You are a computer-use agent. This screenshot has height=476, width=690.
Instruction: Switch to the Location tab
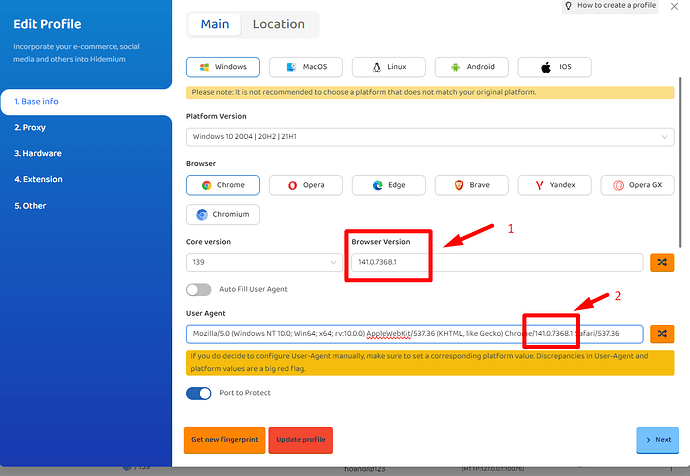point(279,24)
